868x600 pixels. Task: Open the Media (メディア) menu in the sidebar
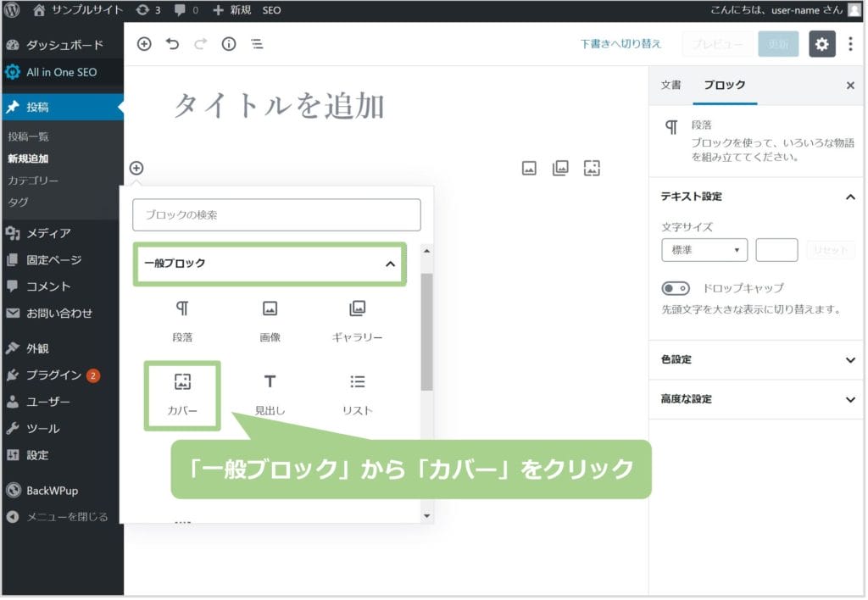(48, 233)
